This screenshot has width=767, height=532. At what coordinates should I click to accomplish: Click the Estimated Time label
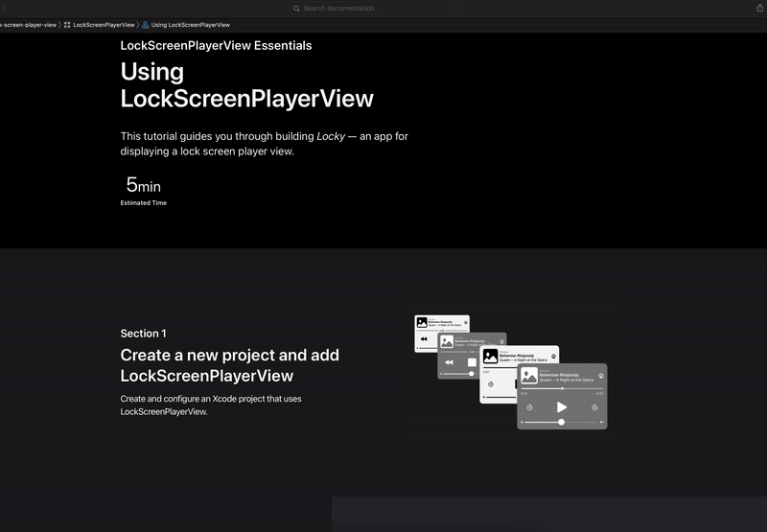[x=143, y=203]
